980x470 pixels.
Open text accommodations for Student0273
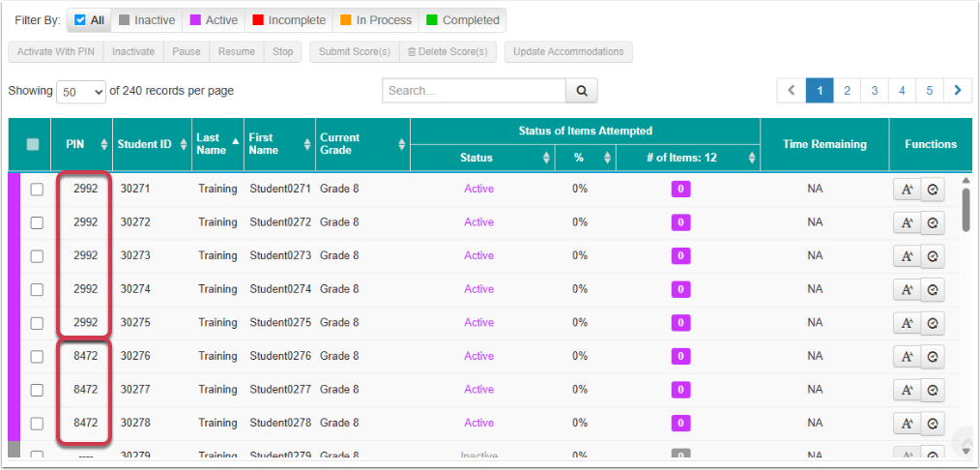tap(907, 256)
